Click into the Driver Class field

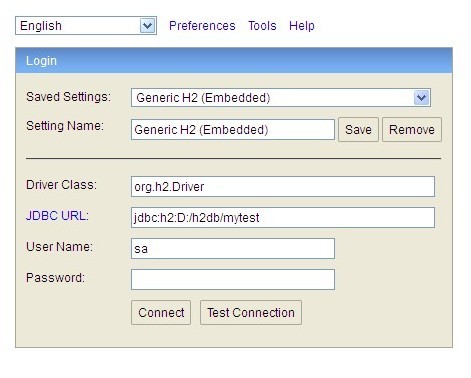[283, 187]
